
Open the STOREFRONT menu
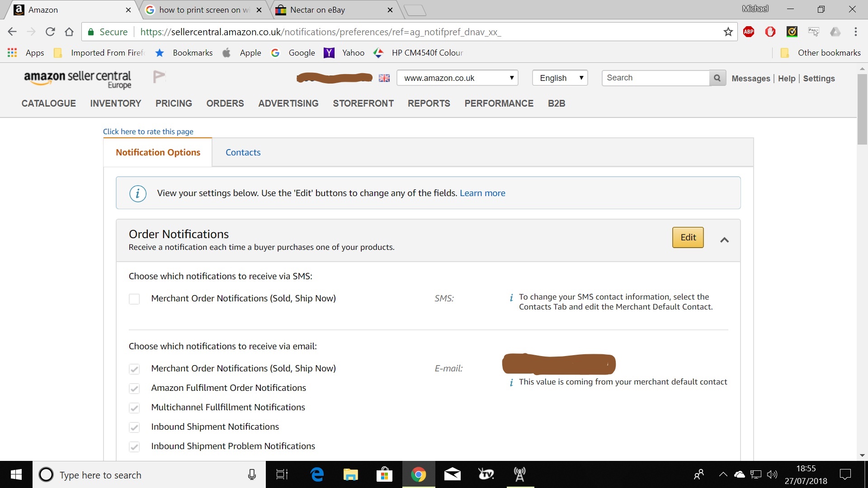coord(363,103)
